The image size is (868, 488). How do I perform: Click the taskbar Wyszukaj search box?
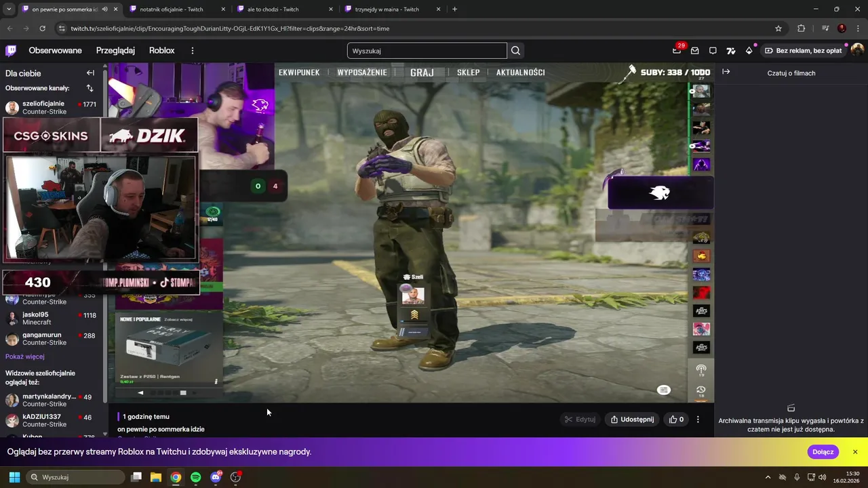tap(75, 477)
